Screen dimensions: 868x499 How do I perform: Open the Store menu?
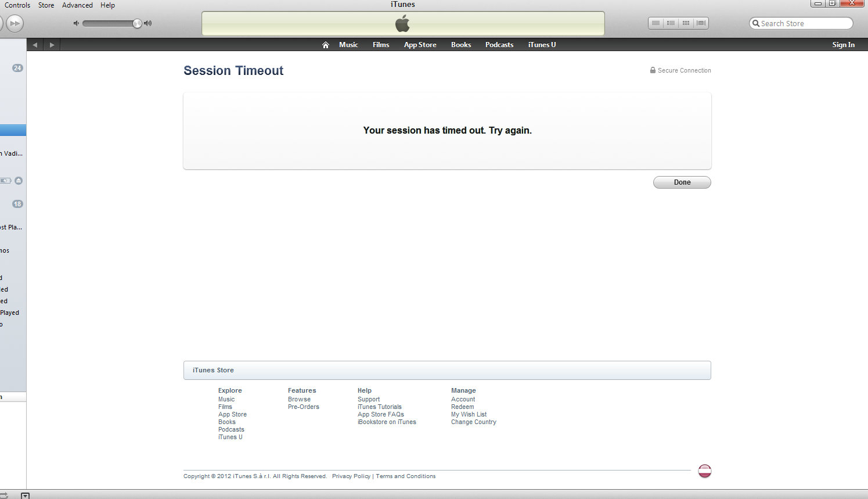46,5
